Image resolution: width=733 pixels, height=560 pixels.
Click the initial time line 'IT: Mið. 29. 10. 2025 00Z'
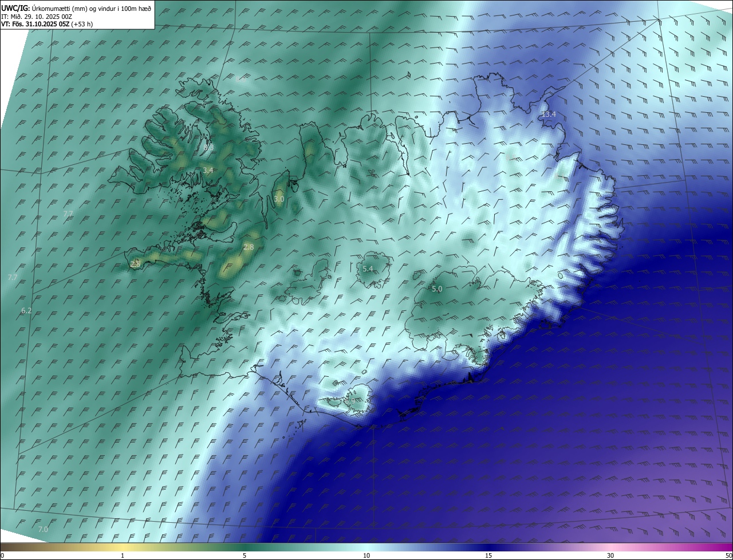(36, 17)
